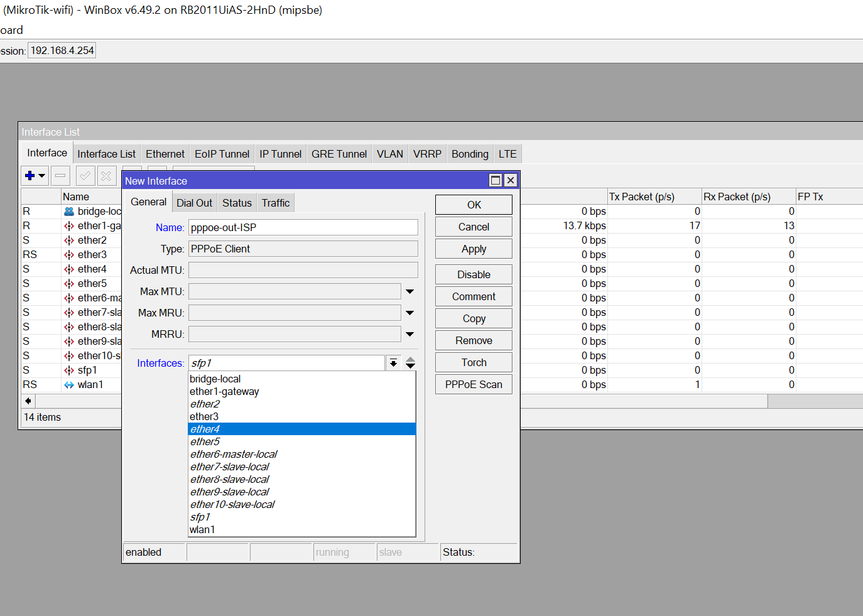This screenshot has width=863, height=616.
Task: Select wlan1 in the dropdown list
Action: tap(302, 529)
